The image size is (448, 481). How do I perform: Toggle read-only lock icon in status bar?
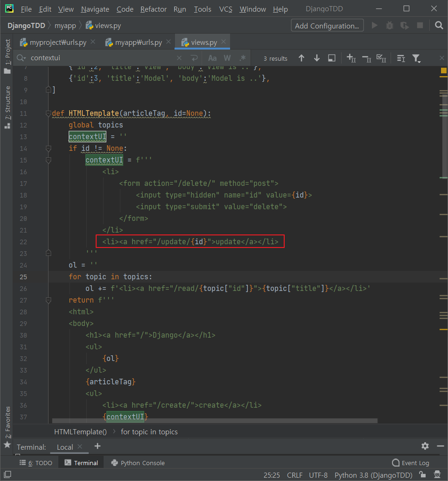423,474
